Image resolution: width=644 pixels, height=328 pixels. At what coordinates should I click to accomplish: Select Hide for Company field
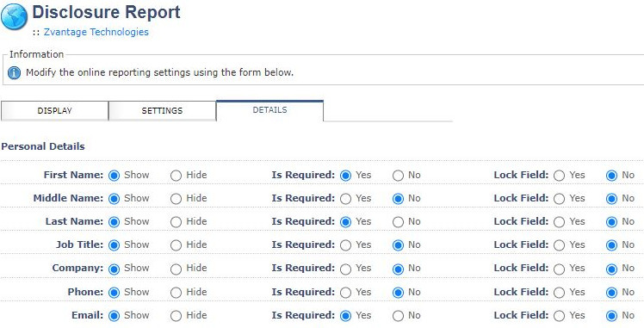176,269
